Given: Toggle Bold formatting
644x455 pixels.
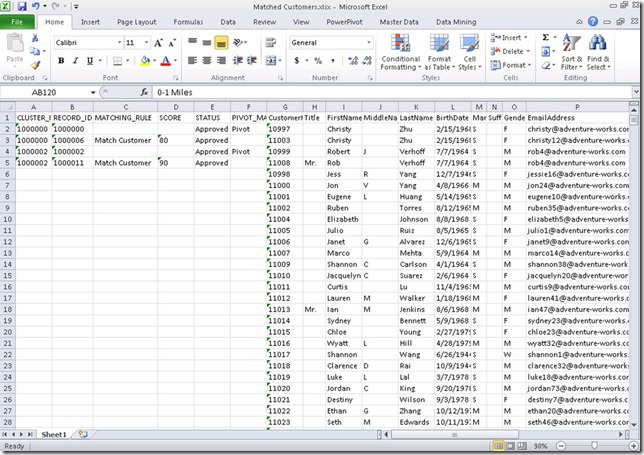Looking at the screenshot, I should pos(61,61).
